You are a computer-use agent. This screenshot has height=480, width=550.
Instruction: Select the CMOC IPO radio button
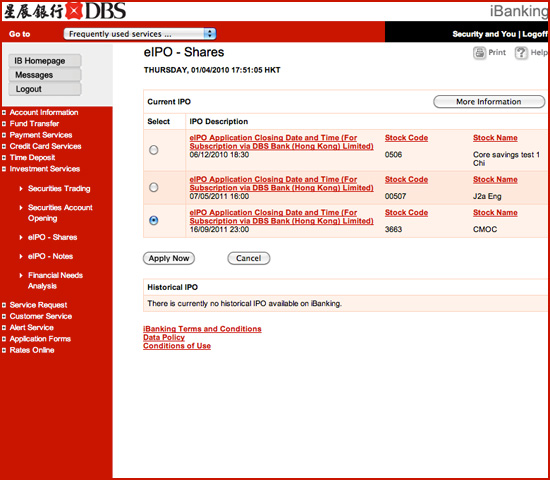[x=154, y=220]
